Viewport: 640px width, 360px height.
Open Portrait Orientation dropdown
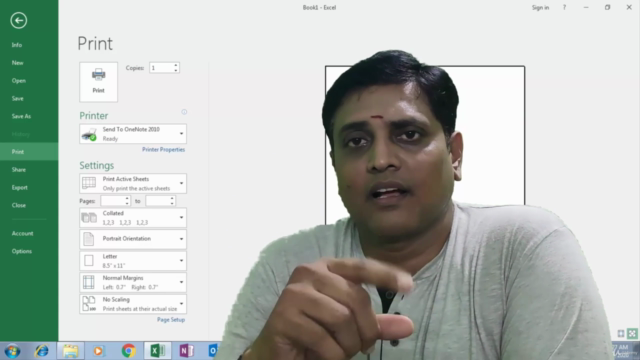(x=182, y=239)
